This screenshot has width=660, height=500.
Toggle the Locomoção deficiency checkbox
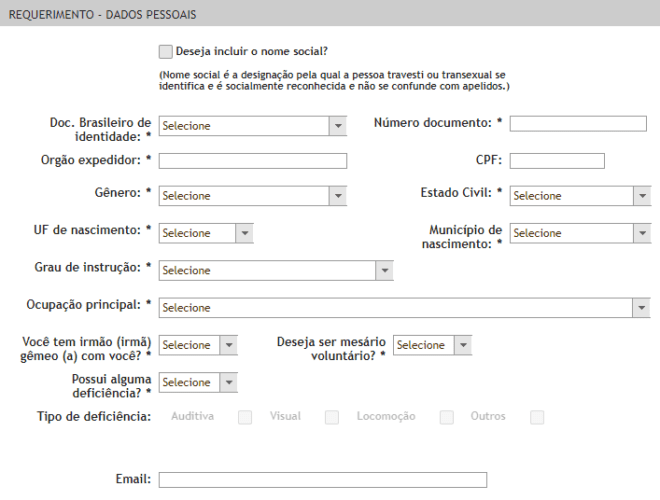tap(447, 417)
